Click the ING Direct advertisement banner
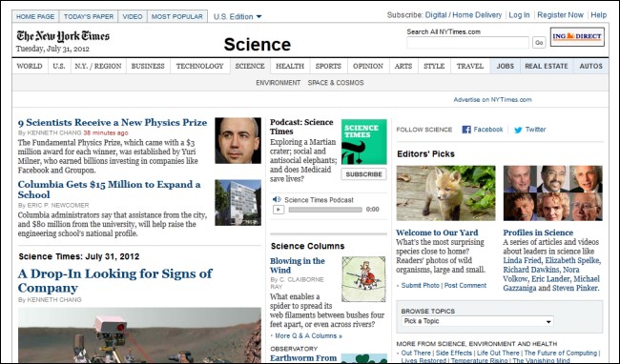620x364 pixels. (x=577, y=37)
